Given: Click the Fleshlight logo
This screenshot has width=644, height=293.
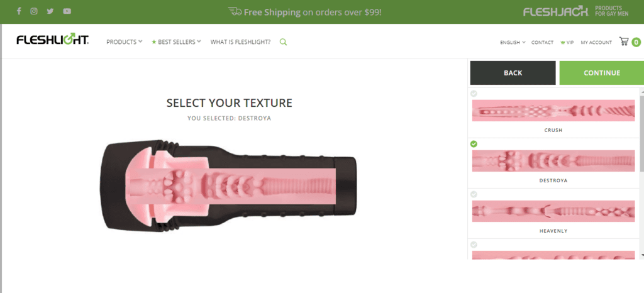Looking at the screenshot, I should click(x=52, y=41).
